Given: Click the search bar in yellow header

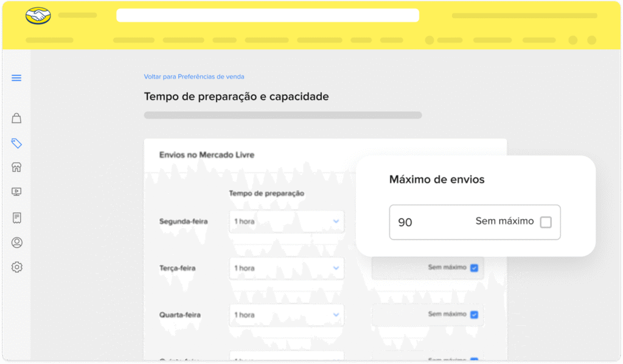Looking at the screenshot, I should point(268,16).
